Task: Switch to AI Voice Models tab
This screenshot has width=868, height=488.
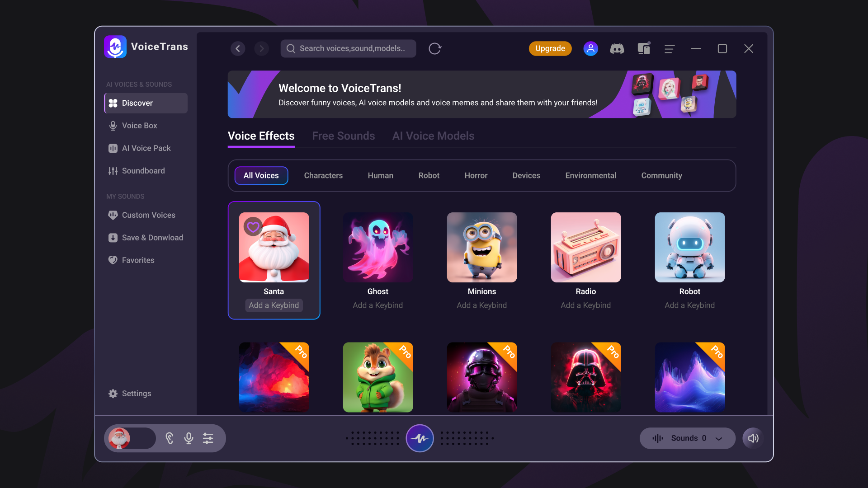Action: (x=434, y=135)
